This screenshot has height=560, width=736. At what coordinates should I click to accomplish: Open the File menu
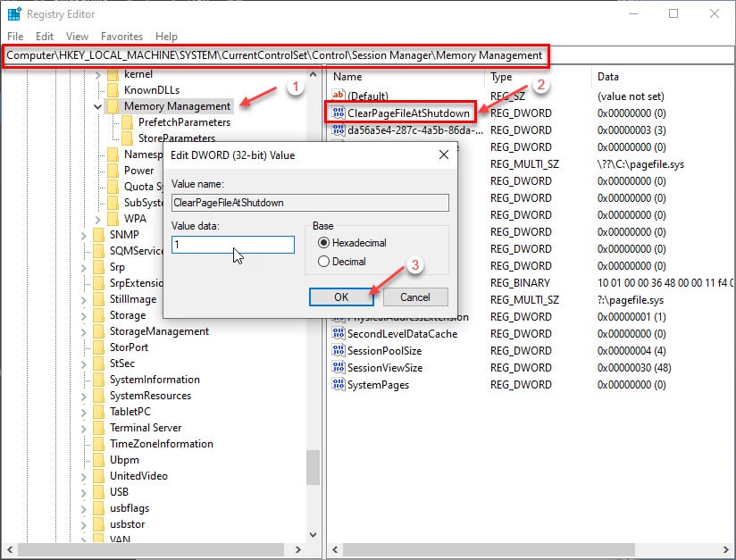click(15, 36)
